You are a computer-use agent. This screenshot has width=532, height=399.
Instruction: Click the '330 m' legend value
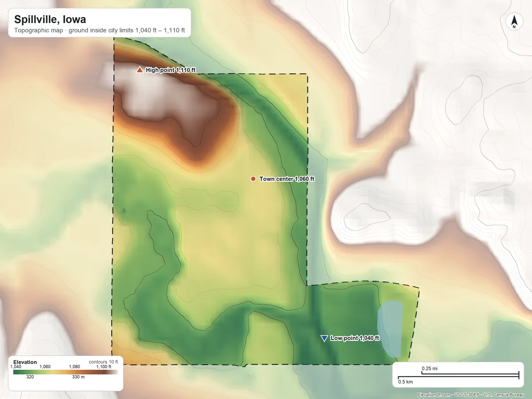[x=78, y=377]
